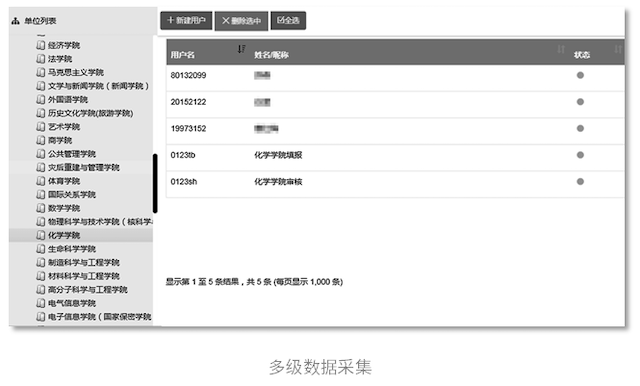Select 法学院 in the unit list
Screen dimensions: 640x386
click(x=60, y=59)
